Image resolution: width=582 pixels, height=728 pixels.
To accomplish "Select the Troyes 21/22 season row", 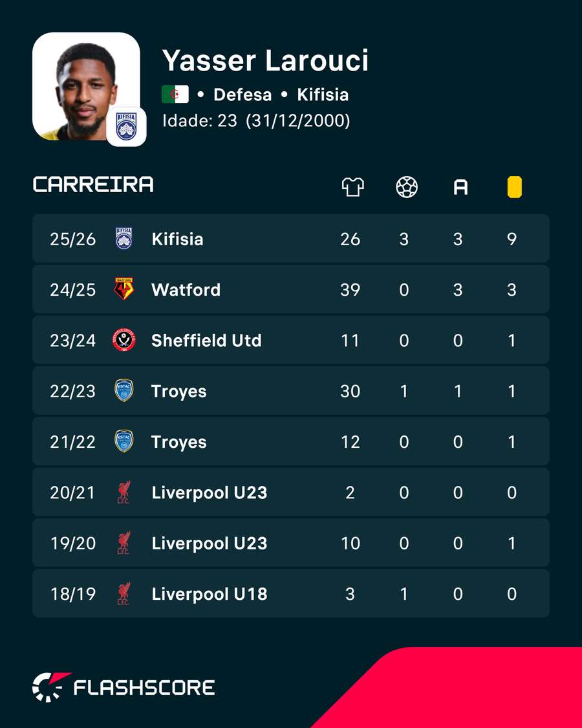I will point(290,441).
